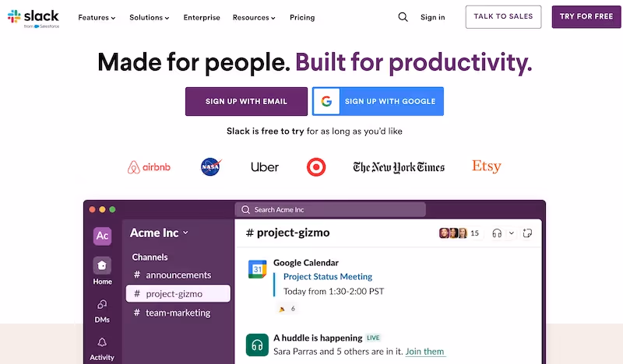Click The New York Times logo
This screenshot has width=623, height=364.
pos(399,167)
